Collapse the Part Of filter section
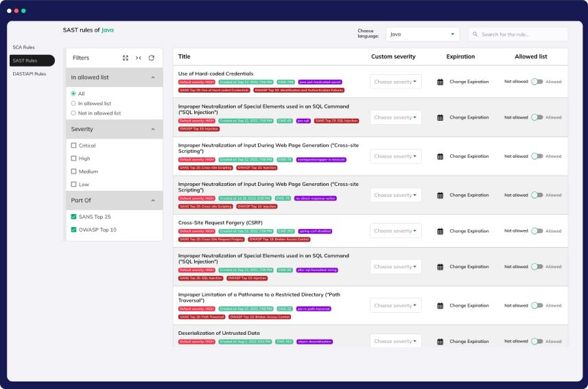The width and height of the screenshot is (588, 389). (x=152, y=200)
